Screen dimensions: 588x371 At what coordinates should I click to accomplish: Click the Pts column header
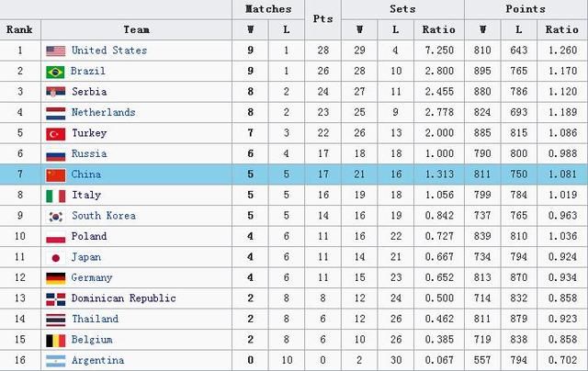[x=322, y=19]
